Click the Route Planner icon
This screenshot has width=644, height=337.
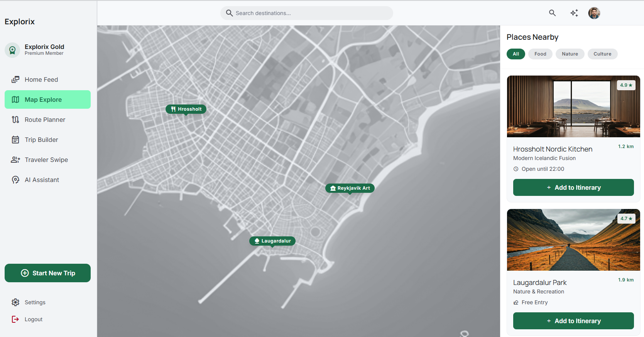coord(15,120)
